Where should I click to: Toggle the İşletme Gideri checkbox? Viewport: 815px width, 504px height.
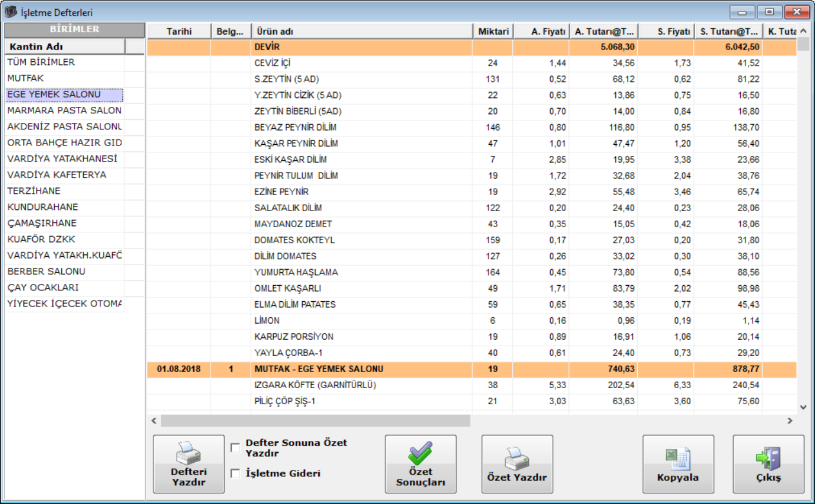coord(236,474)
